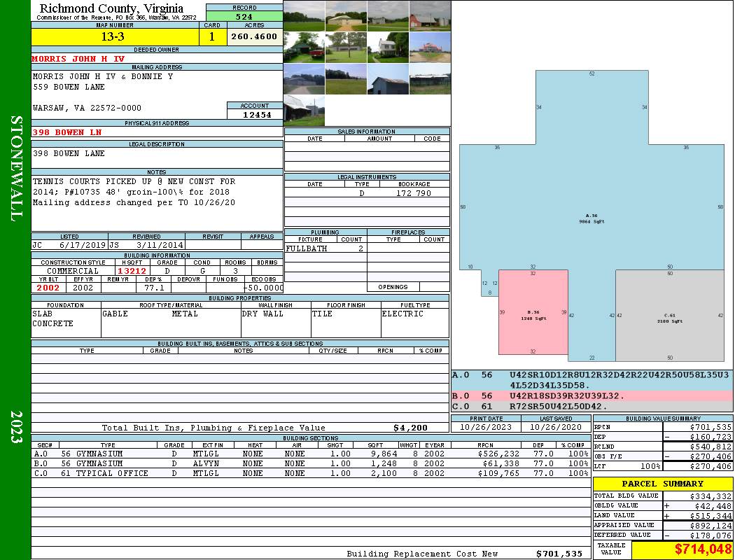Click print date 10/26/2023
Viewport: 735px width, 560px height.
486,427
